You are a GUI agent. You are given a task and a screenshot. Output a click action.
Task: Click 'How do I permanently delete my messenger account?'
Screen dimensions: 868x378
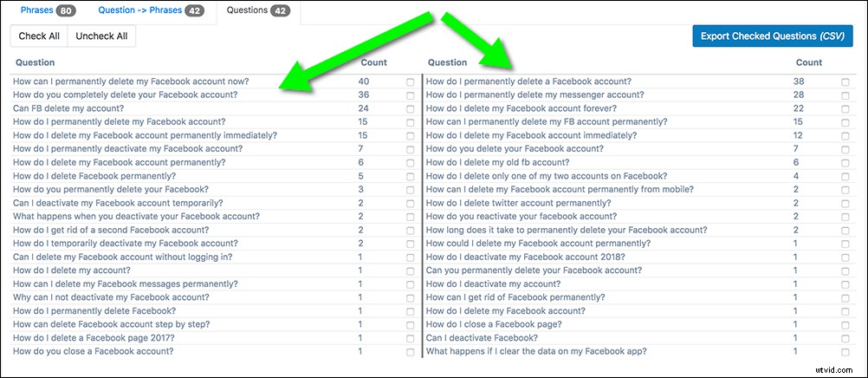535,94
